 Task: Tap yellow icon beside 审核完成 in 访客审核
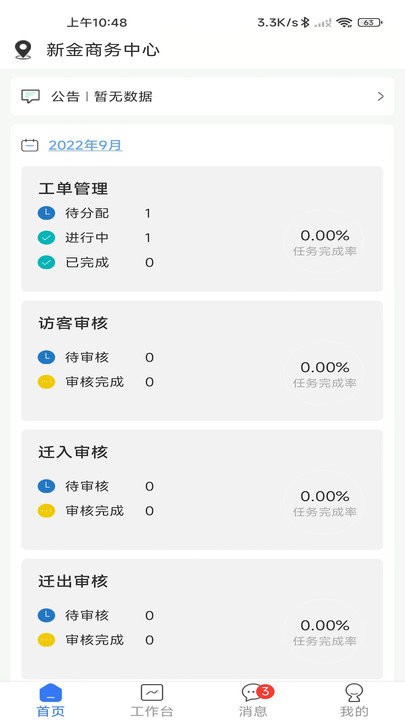point(46,382)
